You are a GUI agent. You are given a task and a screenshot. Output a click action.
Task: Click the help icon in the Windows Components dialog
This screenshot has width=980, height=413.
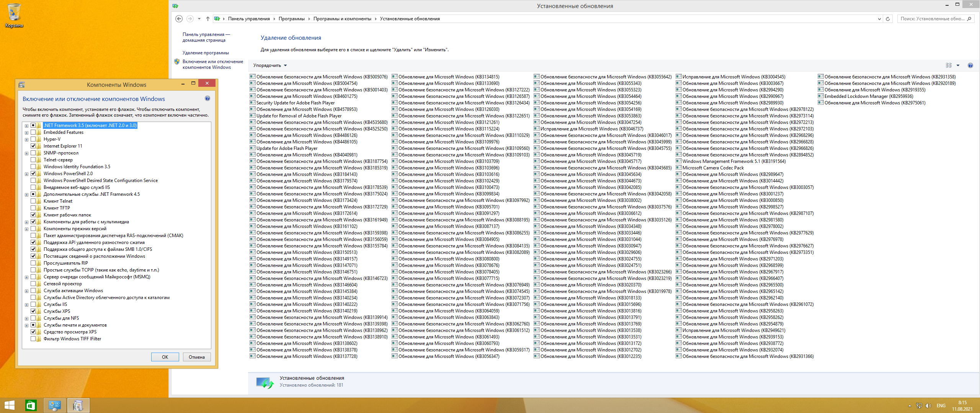click(x=207, y=98)
